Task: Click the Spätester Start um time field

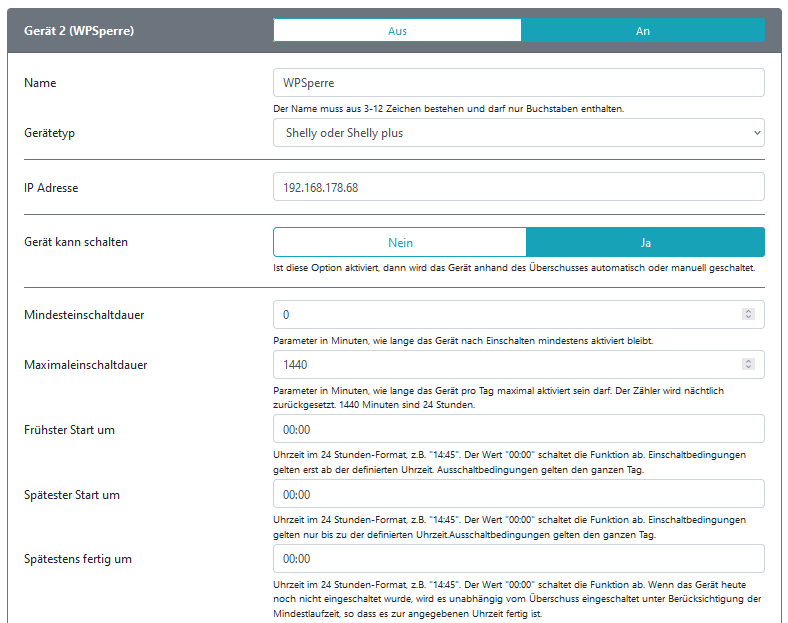Action: click(x=519, y=494)
